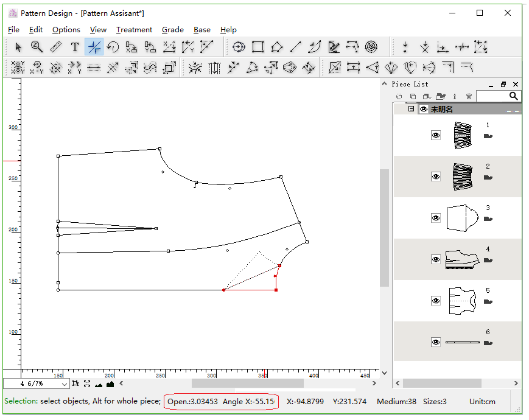Click the Piece List search field
The height and width of the screenshot is (420, 529).
[x=492, y=96]
